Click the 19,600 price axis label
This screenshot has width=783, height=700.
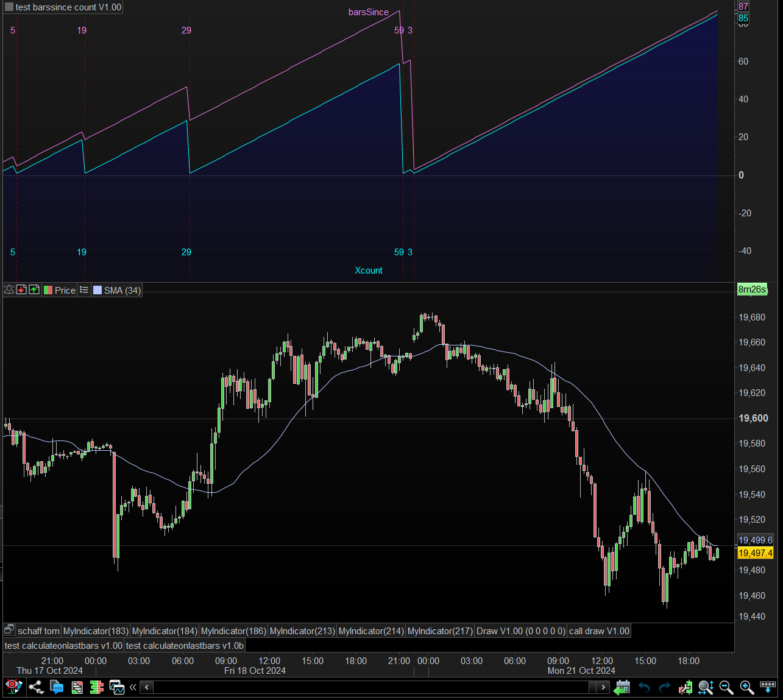754,419
